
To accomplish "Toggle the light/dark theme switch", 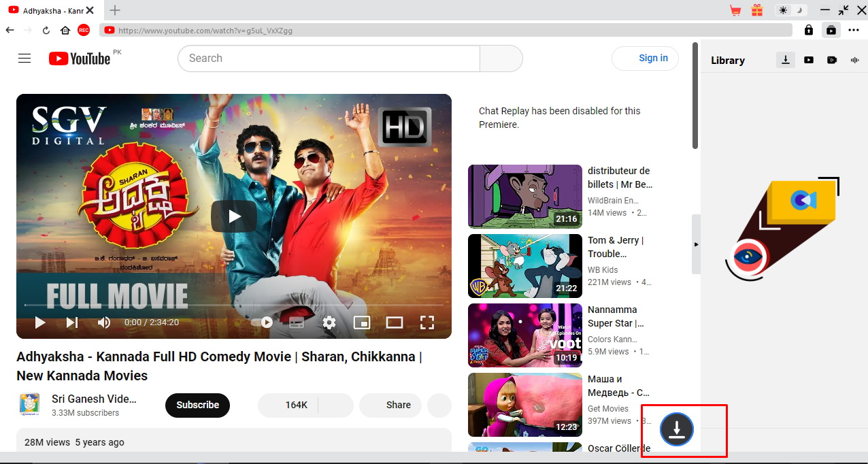I will pos(792,10).
